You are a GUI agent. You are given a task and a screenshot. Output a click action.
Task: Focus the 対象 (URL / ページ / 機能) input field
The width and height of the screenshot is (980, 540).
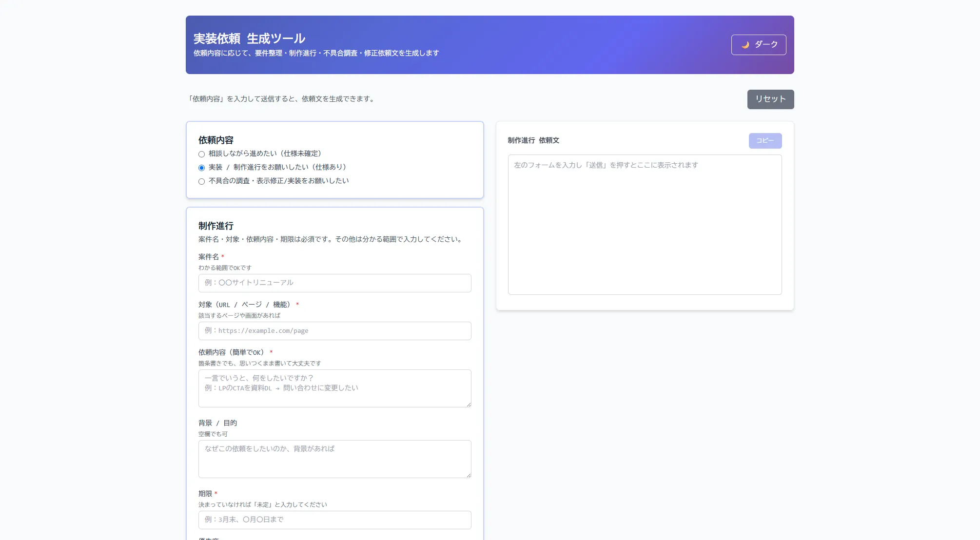(x=334, y=331)
